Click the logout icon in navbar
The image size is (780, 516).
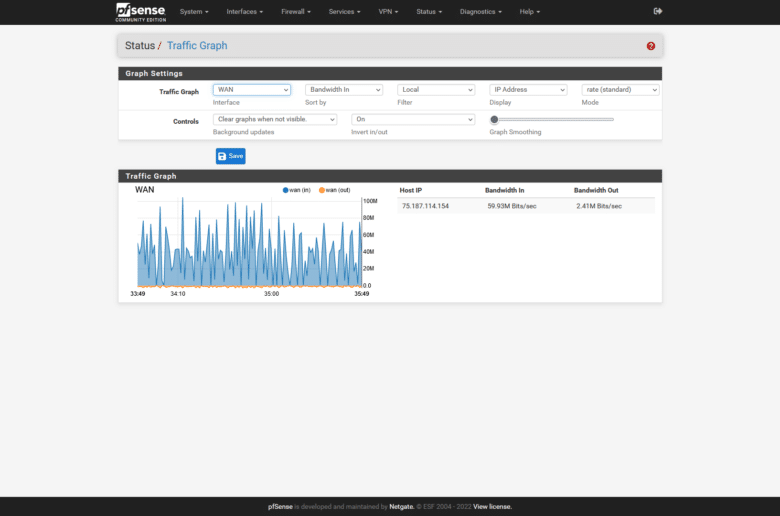(658, 11)
